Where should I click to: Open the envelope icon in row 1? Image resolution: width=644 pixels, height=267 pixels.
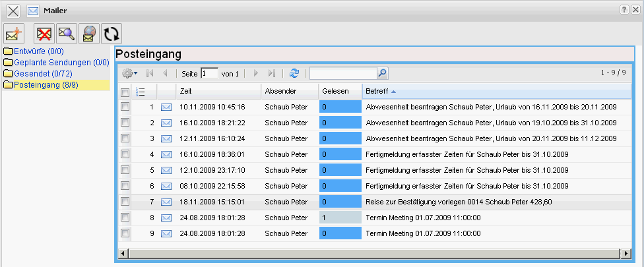(x=166, y=106)
